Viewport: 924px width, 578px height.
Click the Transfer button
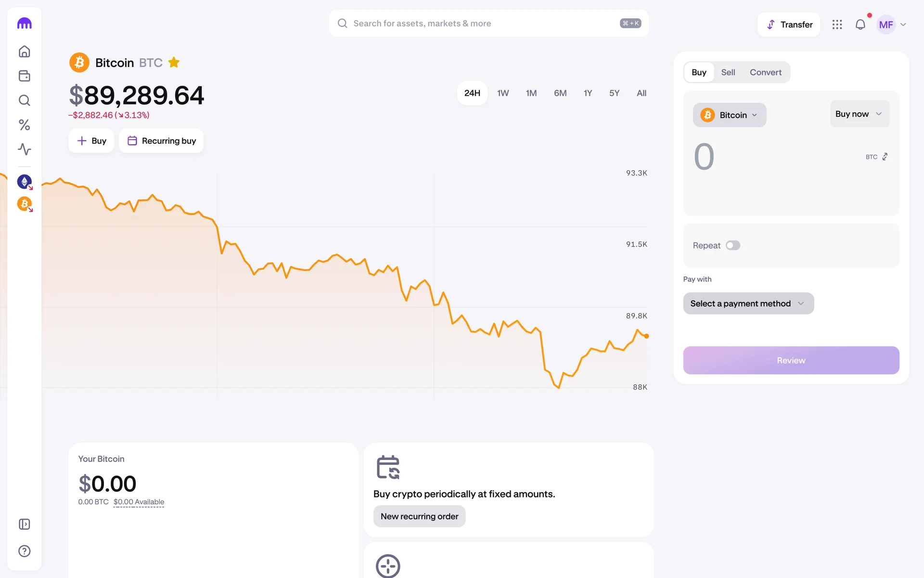point(789,25)
